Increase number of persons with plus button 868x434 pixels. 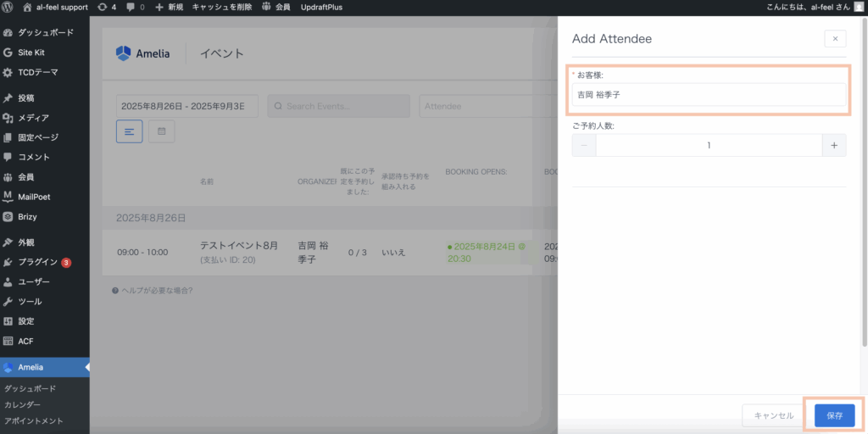click(833, 145)
